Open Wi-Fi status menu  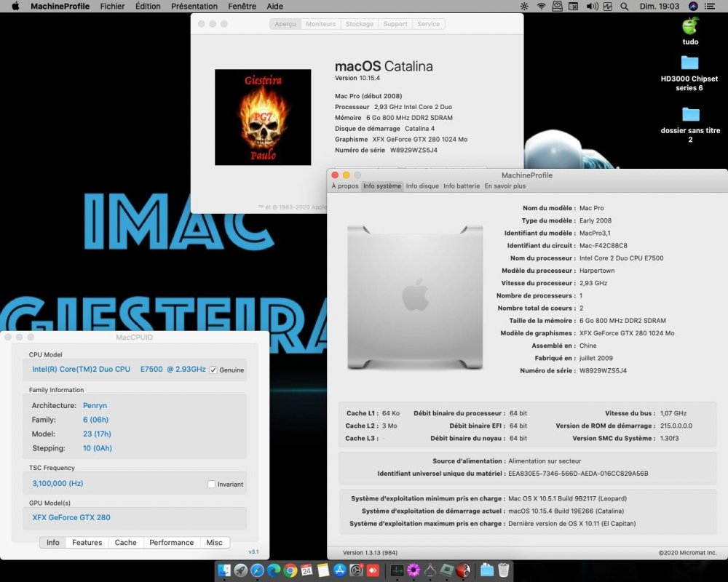(542, 6)
